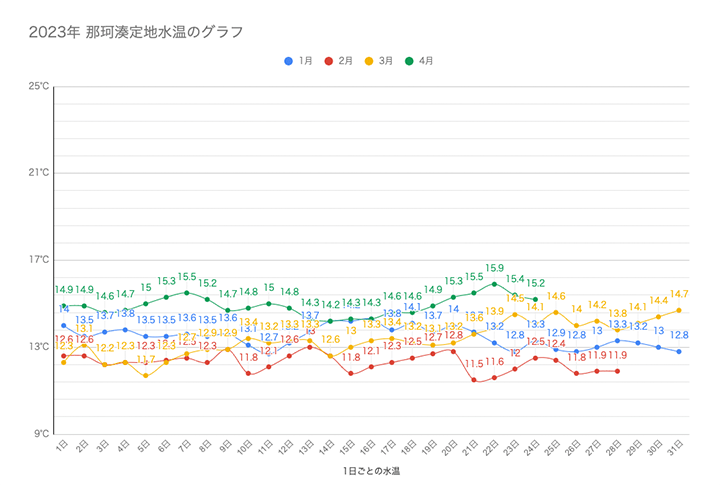Screen dimensions: 720x486
Task: Toggle the 3月 series legend label
Action: pos(386,61)
